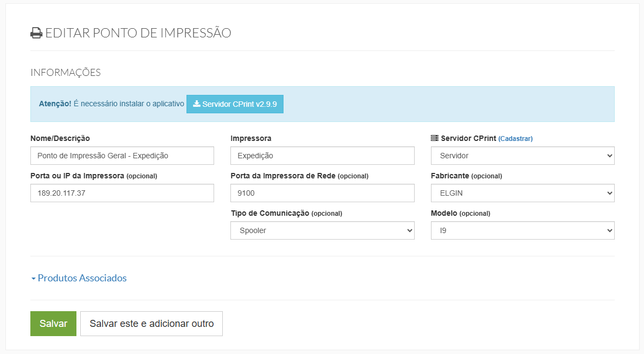
Task: Edit the Porta da Impressora de Rede field
Action: pyautogui.click(x=323, y=193)
